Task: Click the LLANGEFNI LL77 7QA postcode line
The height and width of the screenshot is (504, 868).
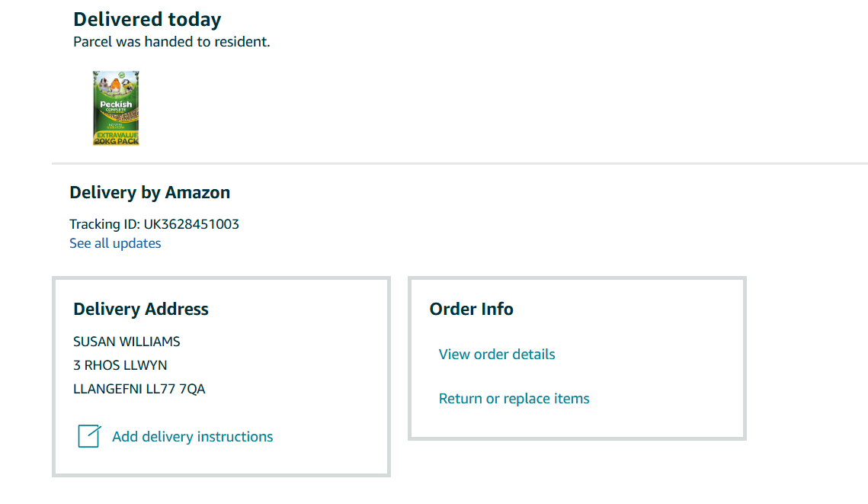Action: [139, 389]
